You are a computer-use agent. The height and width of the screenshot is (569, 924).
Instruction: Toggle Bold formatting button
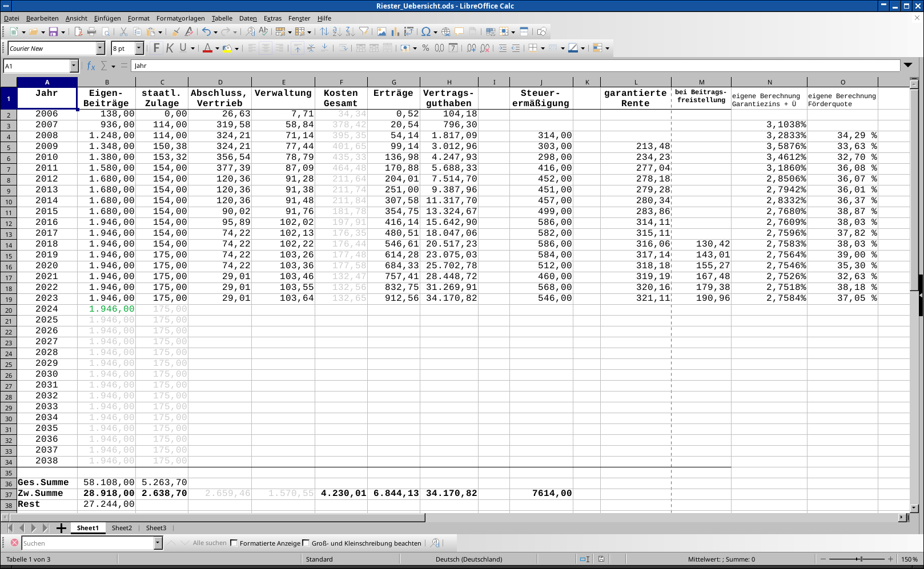pos(156,49)
